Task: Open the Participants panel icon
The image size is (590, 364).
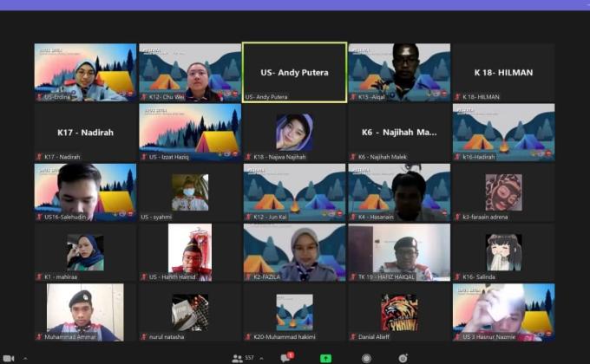Action: click(237, 357)
